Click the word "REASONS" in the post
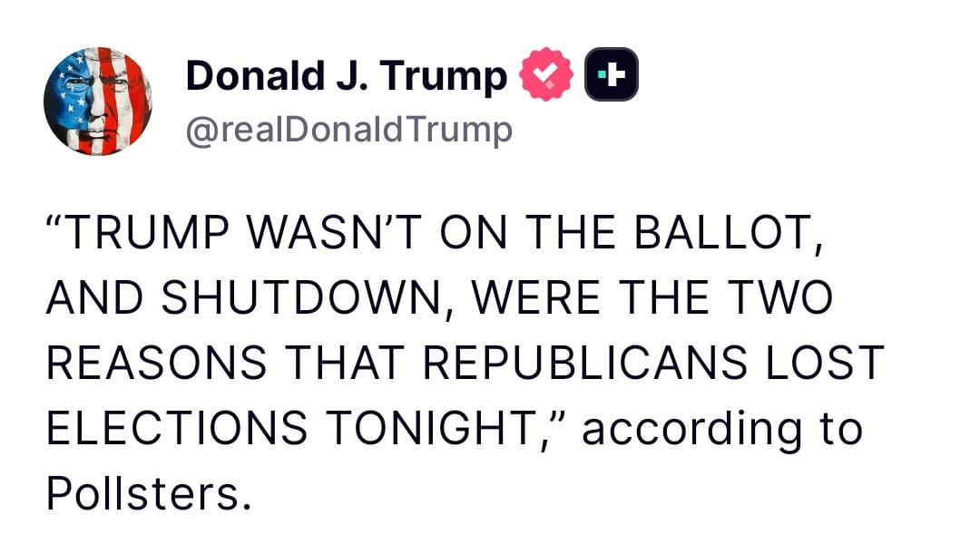The width and height of the screenshot is (980, 544). tap(157, 364)
